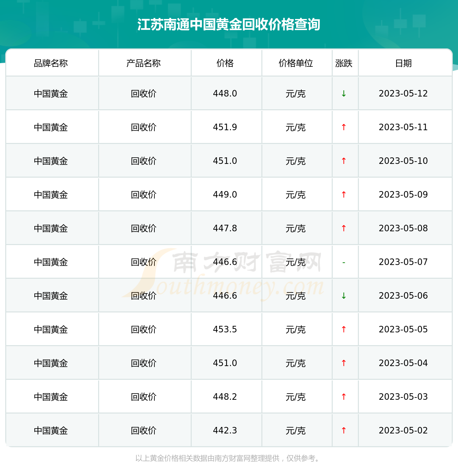The image size is (458, 476).
Task: Click the date 2023-05-06
Action: click(403, 296)
